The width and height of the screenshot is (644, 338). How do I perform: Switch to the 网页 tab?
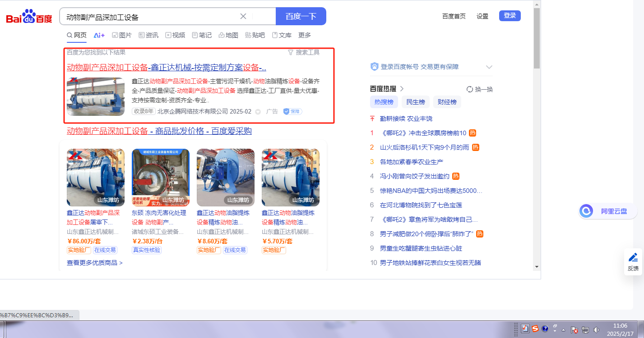pos(77,35)
